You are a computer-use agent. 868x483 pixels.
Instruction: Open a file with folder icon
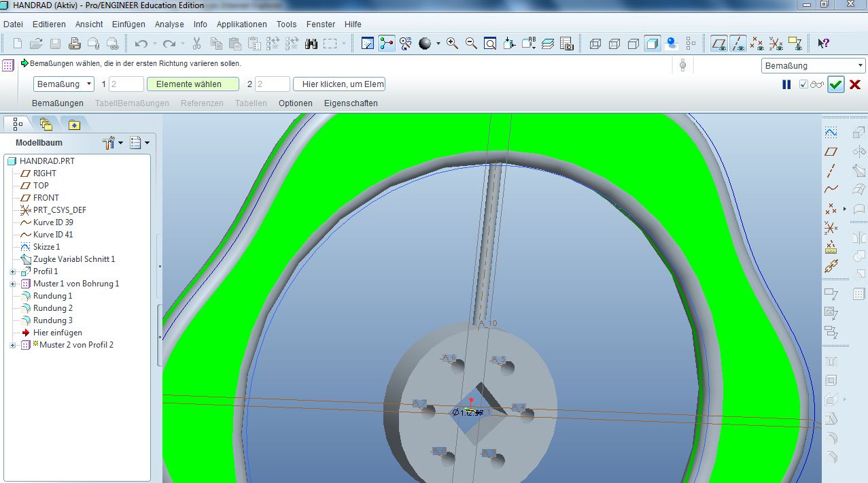point(36,44)
